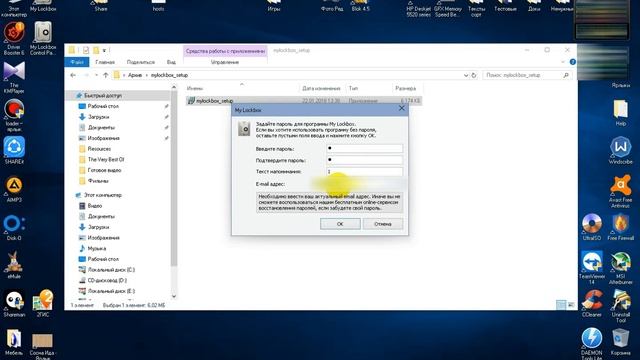Switch Explorer to details view layout

pos(561,305)
